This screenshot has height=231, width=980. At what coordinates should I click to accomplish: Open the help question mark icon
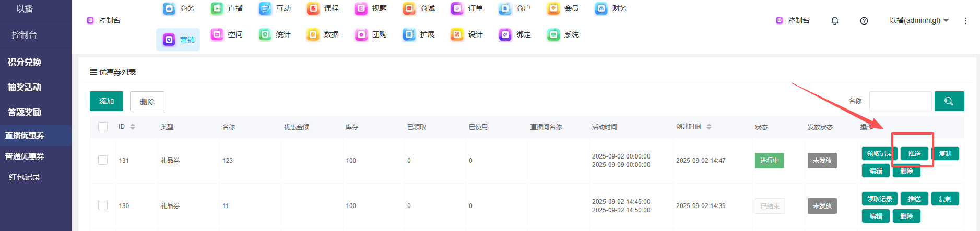pos(864,21)
